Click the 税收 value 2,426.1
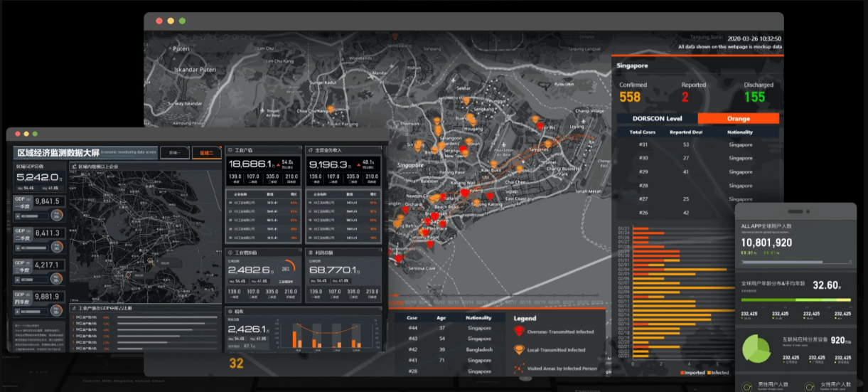Viewport: 868px width, 392px height. [x=245, y=329]
